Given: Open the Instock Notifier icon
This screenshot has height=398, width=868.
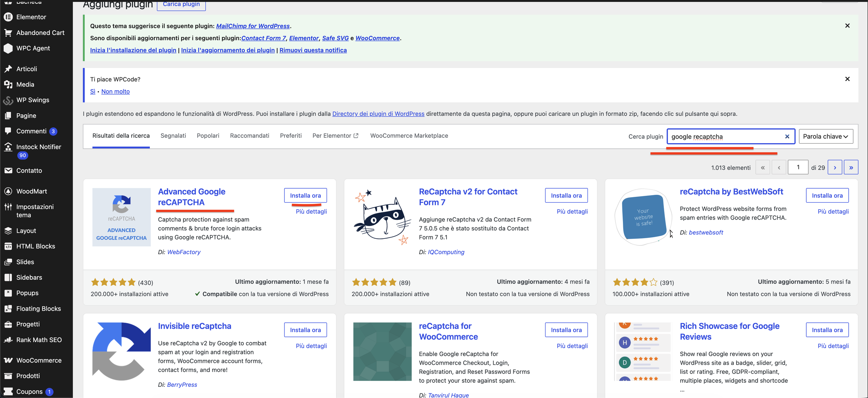Looking at the screenshot, I should click(x=8, y=147).
